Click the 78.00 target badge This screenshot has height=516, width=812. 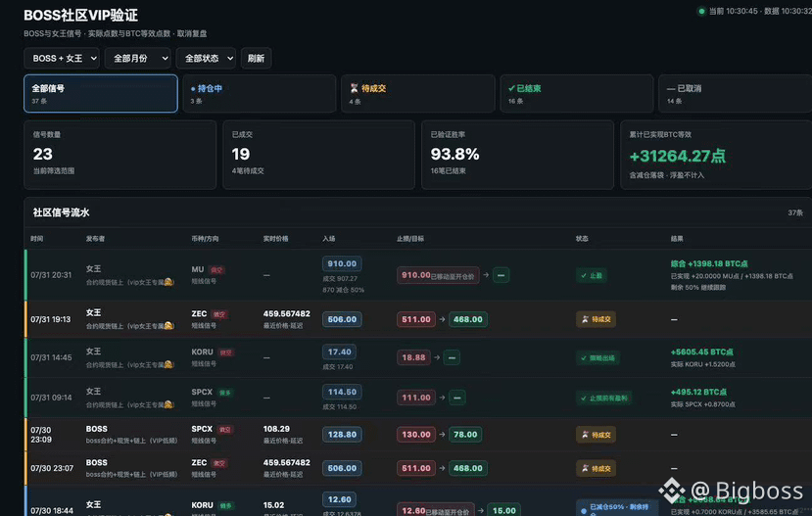[x=465, y=435]
